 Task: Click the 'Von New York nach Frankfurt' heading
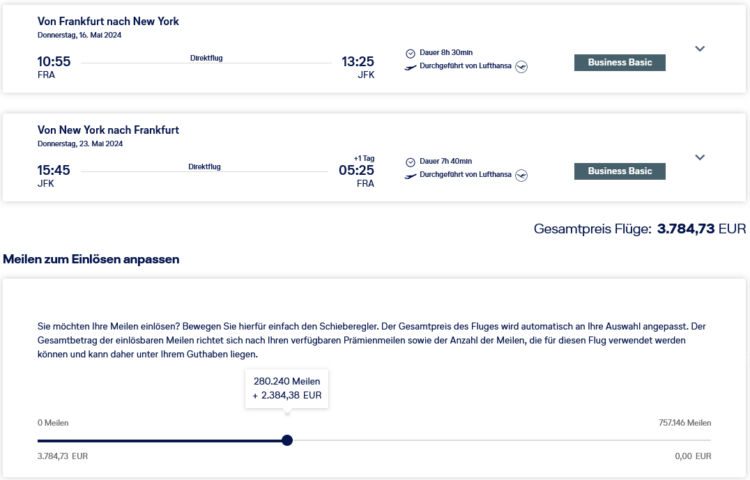click(x=108, y=130)
